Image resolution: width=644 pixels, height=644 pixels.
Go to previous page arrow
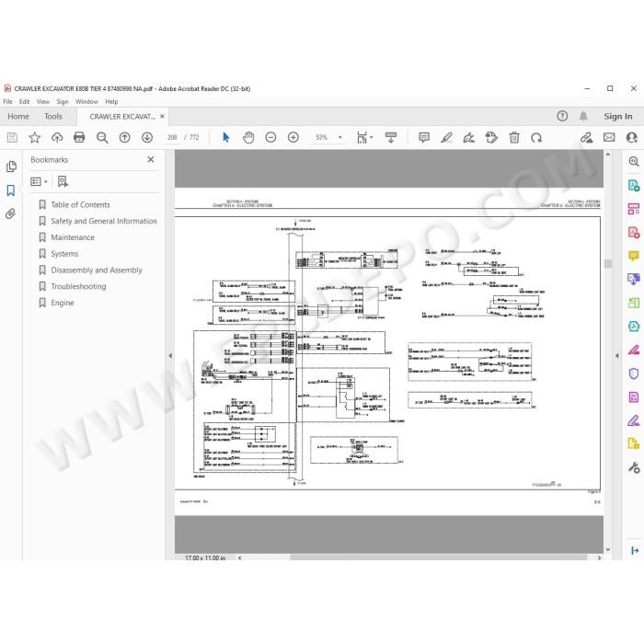click(x=124, y=137)
